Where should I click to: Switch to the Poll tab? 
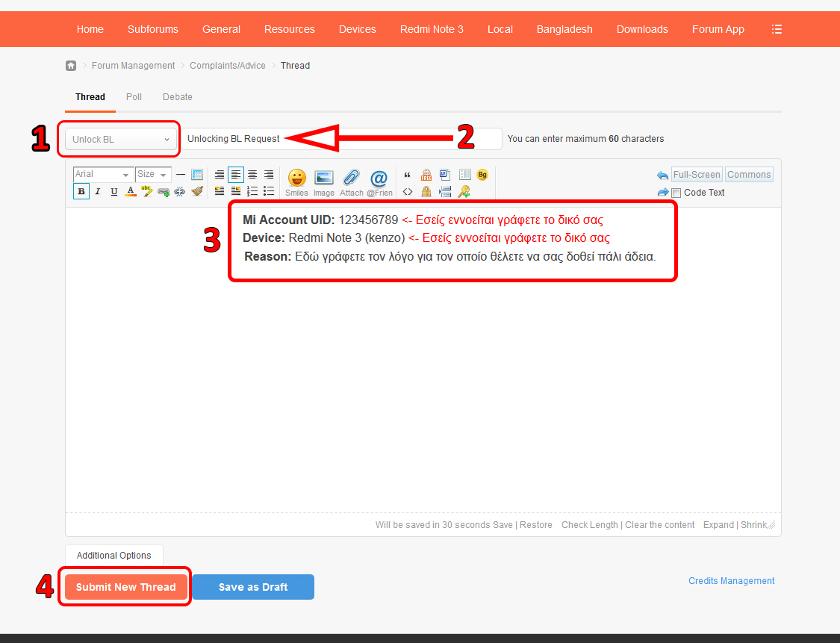134,97
